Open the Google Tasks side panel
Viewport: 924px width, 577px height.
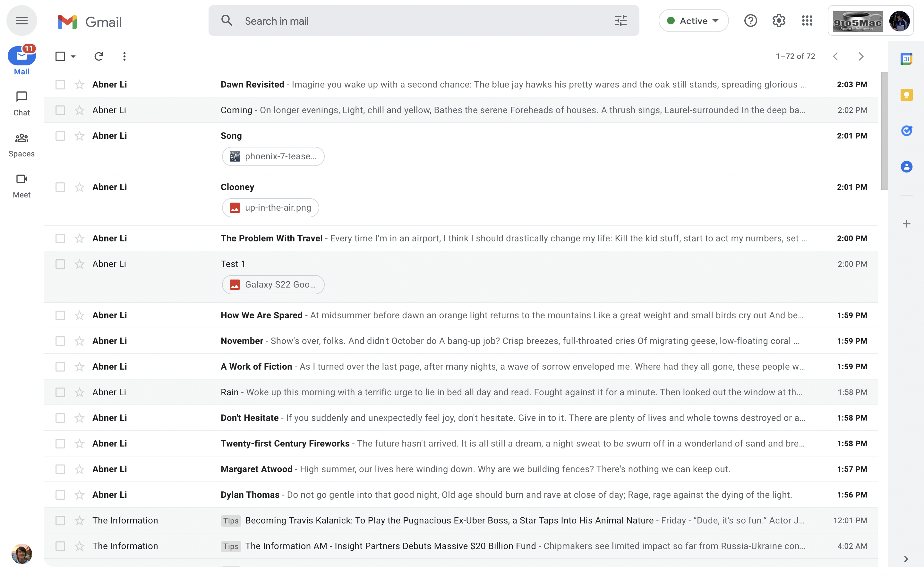tap(907, 130)
